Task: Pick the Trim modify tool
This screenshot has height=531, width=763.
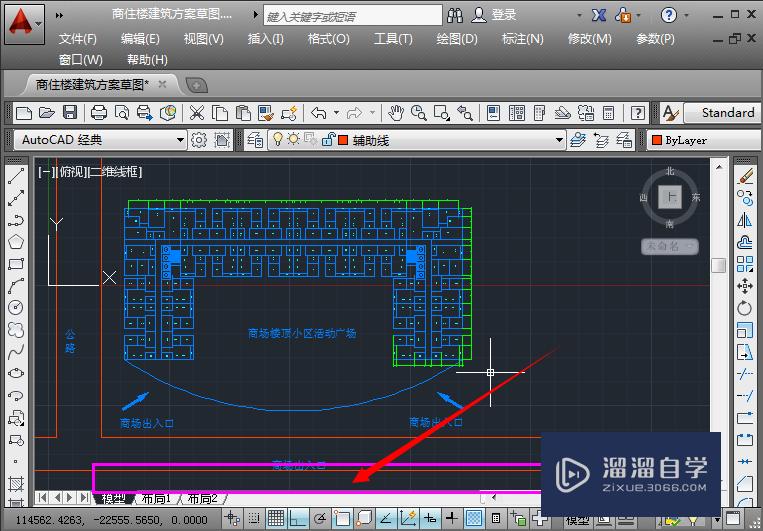Action: (x=745, y=374)
